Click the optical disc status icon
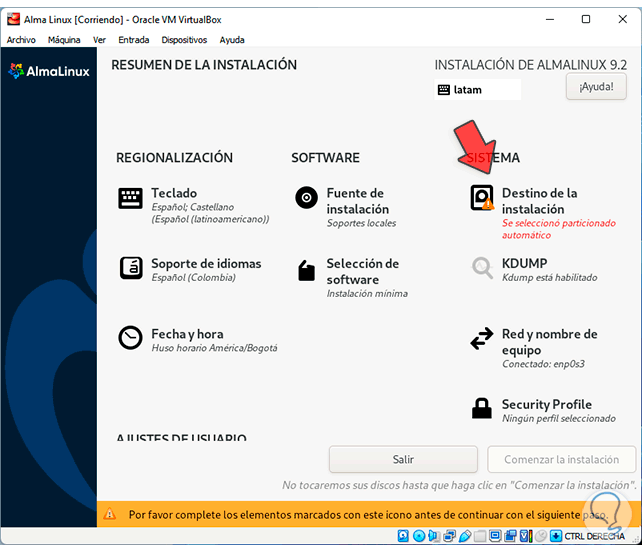Viewport: 642px width, 552px height. coord(419,536)
